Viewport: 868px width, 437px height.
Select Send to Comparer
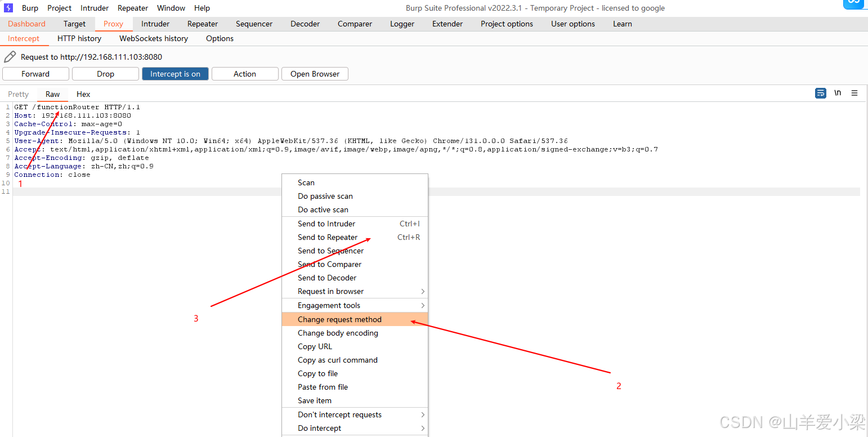355,264
